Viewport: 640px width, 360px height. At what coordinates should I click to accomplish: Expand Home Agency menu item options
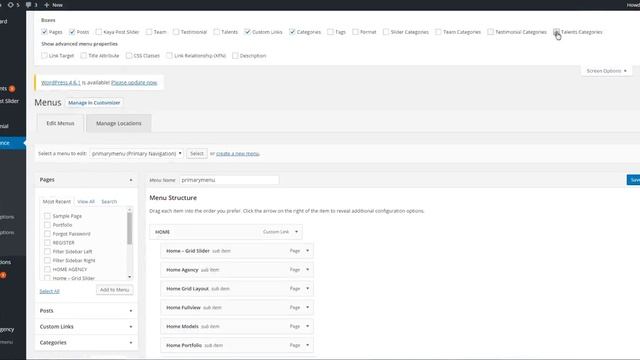pos(308,270)
